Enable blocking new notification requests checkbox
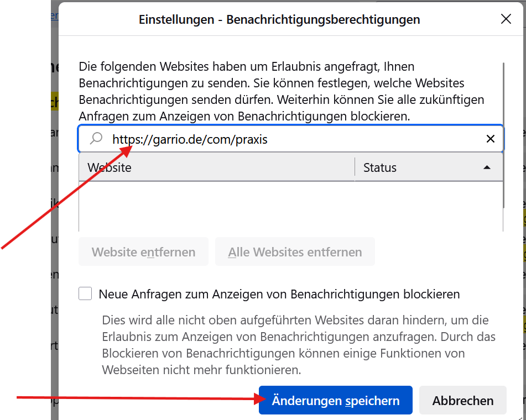Image resolution: width=526 pixels, height=420 pixels. (85, 293)
